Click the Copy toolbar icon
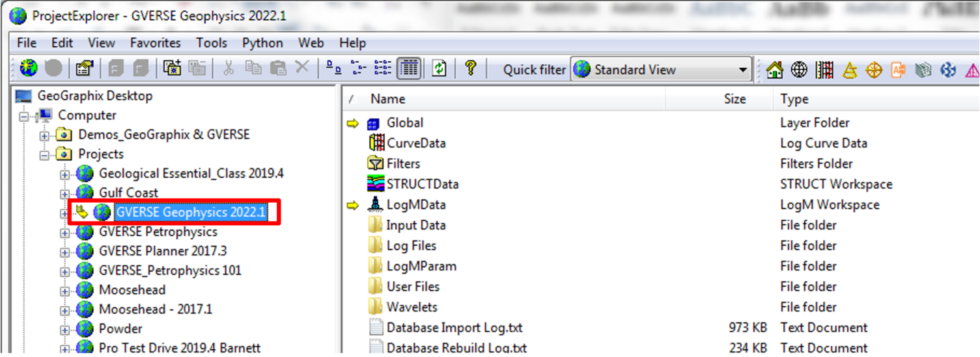This screenshot has width=980, height=357. pos(253,68)
